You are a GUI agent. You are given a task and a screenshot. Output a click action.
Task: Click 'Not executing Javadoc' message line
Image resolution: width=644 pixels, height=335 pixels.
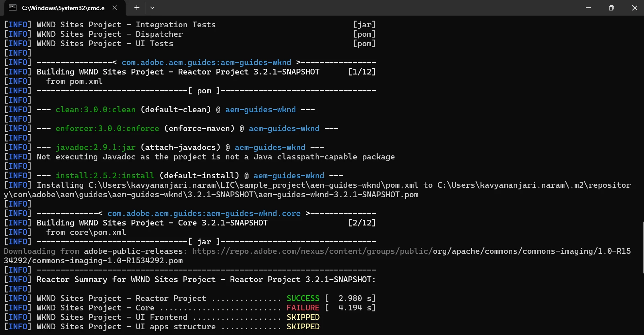click(216, 157)
